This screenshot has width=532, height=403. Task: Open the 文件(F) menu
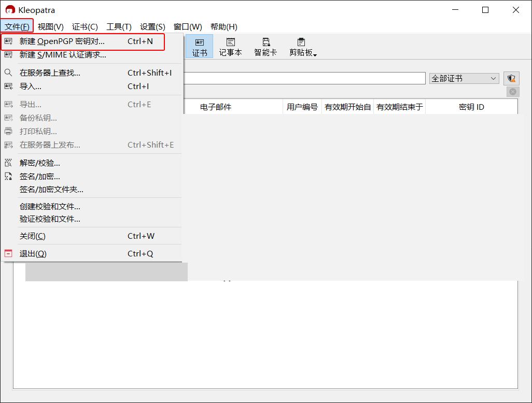pos(17,26)
